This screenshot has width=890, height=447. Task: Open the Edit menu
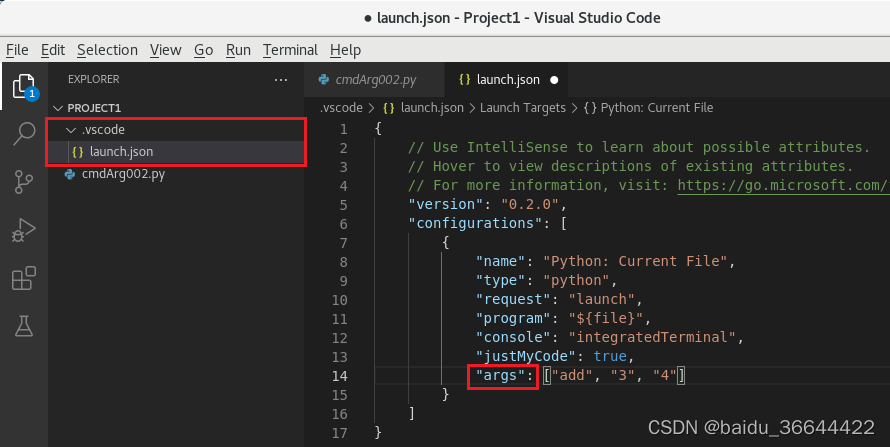[x=53, y=50]
